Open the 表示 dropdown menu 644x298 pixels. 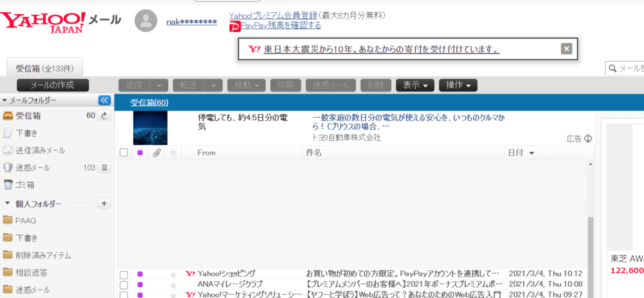pos(415,85)
